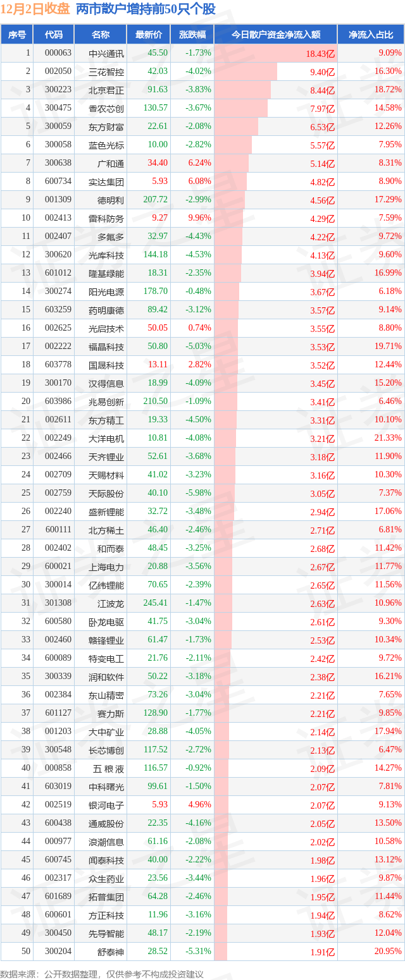Click stock code 002460
Screen dimensions: 405x980
click(58, 640)
